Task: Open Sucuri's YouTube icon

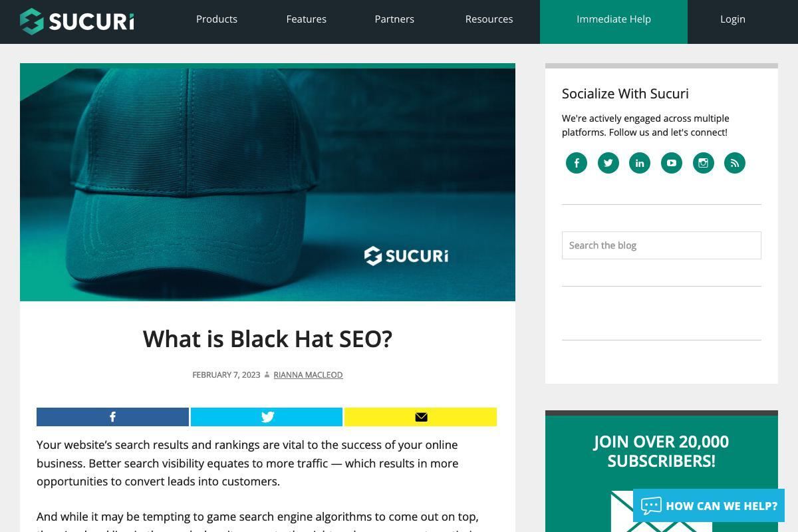Action: (x=672, y=163)
